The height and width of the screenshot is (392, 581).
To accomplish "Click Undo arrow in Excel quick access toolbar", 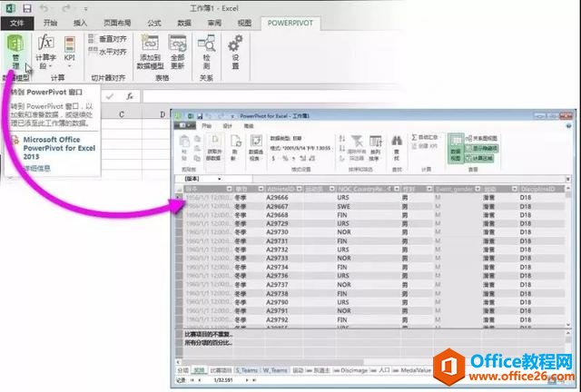I will [x=44, y=8].
